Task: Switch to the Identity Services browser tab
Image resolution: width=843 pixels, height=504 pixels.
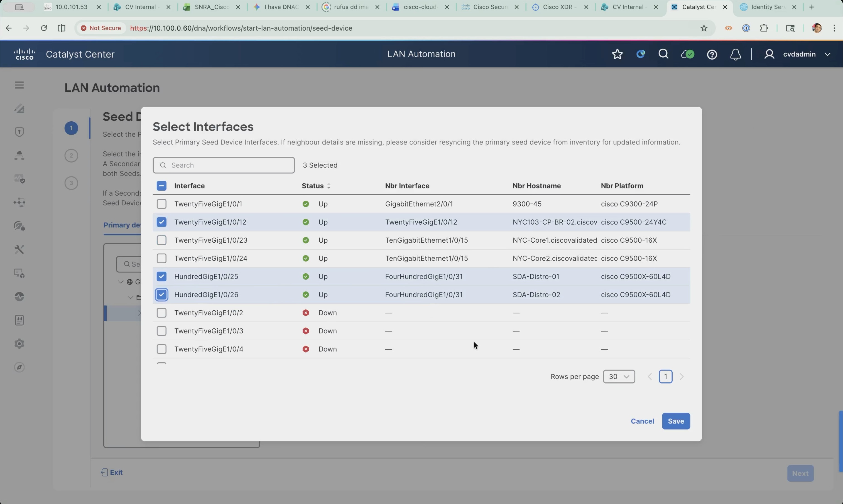Action: coord(768,7)
